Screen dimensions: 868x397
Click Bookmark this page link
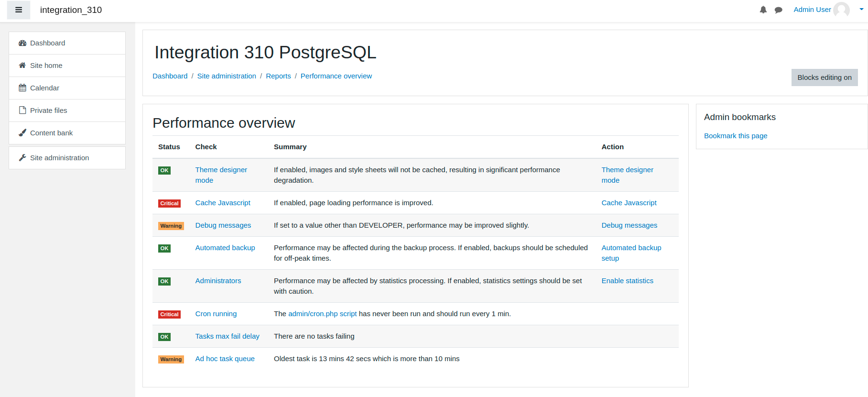tap(736, 136)
